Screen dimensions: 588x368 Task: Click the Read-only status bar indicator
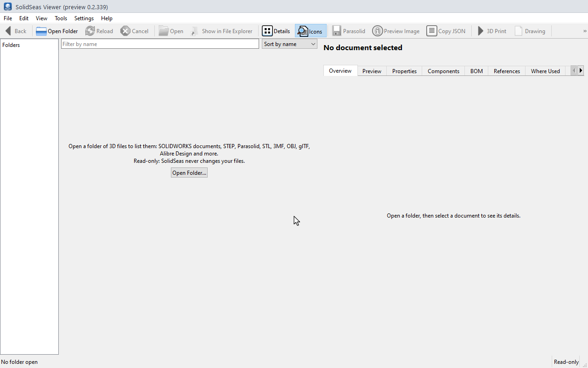click(x=566, y=362)
